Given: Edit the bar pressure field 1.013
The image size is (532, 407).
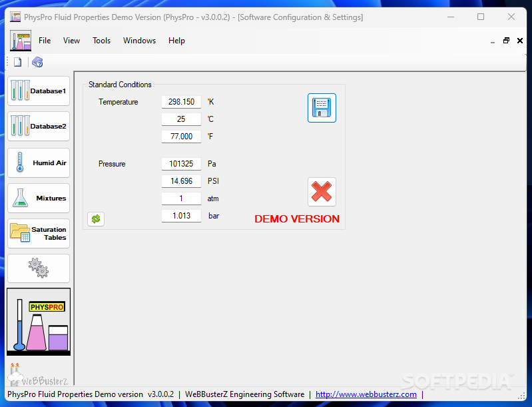Looking at the screenshot, I should (x=181, y=216).
